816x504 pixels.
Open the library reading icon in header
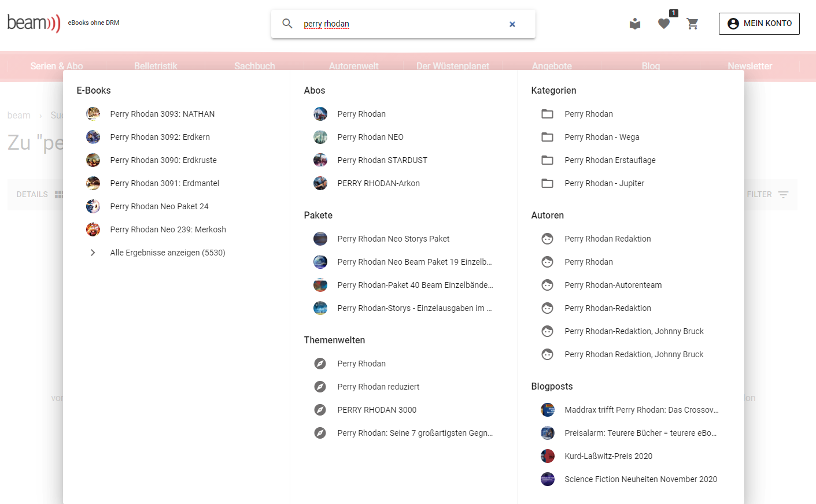click(x=635, y=24)
